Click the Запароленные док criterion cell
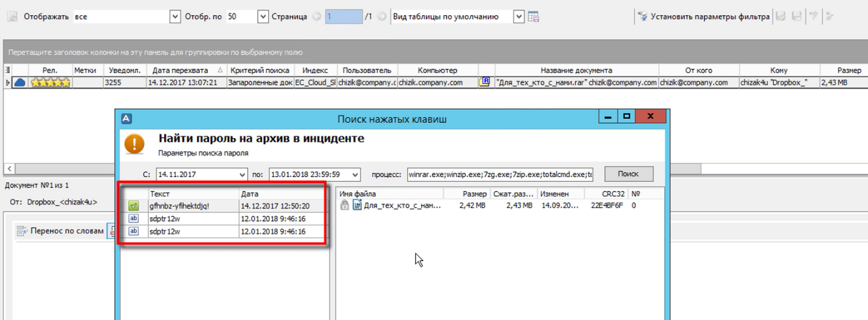This screenshot has width=868, height=320. point(260,83)
